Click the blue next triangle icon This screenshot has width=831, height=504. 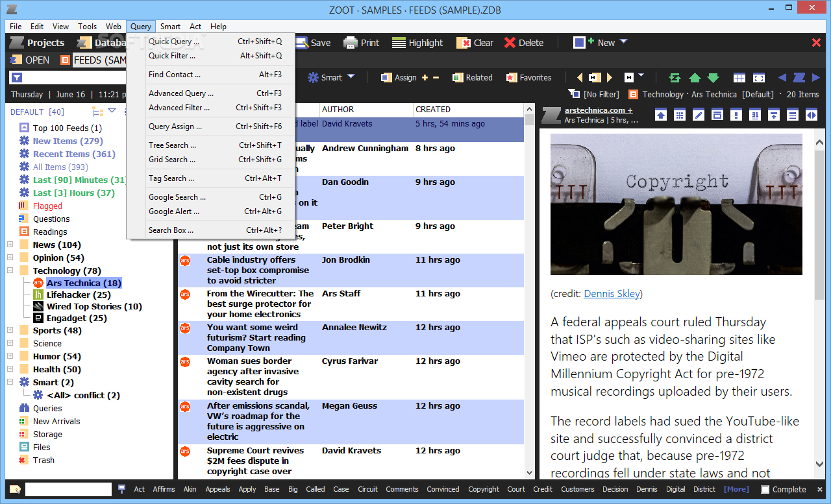[x=816, y=77]
